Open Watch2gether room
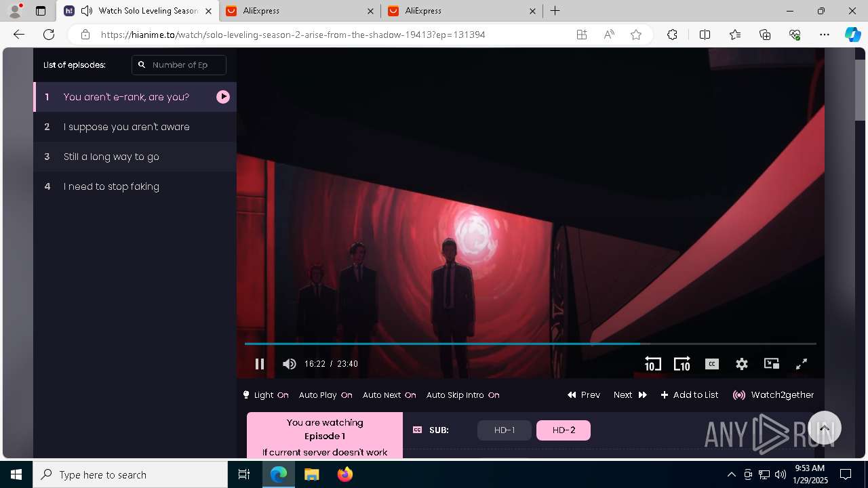 coord(774,395)
